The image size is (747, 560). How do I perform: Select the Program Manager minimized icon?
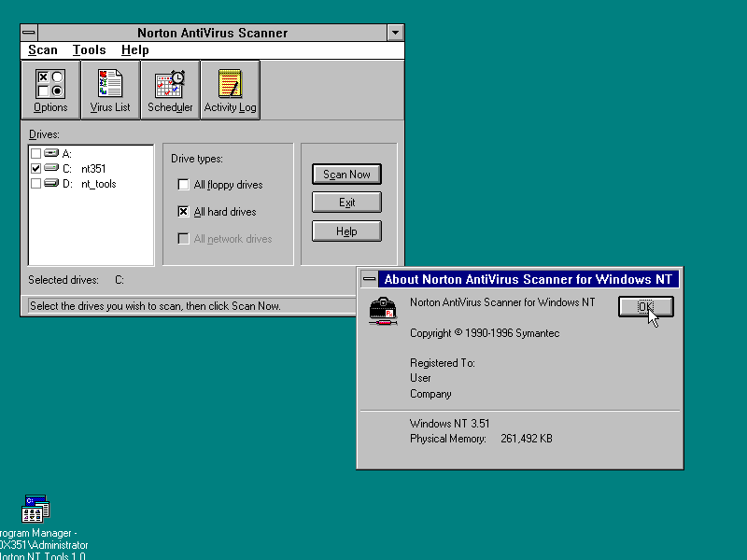tap(35, 509)
